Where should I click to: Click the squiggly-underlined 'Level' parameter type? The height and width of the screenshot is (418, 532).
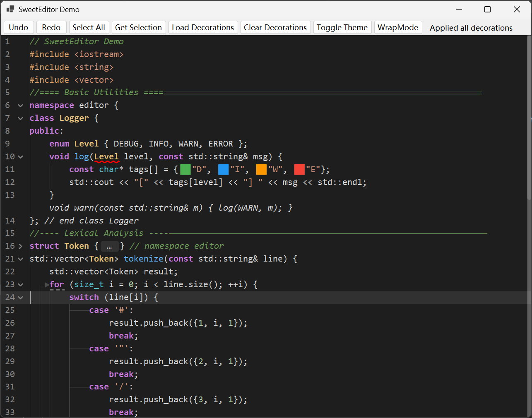pos(106,157)
